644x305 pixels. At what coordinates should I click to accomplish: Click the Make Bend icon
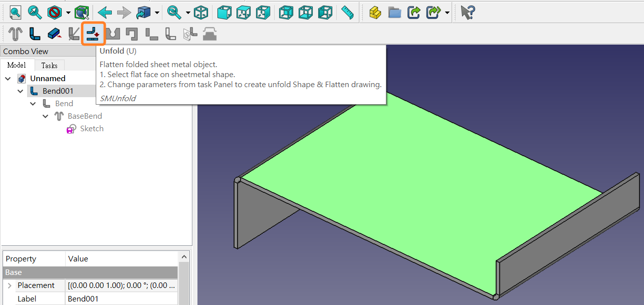[170, 34]
